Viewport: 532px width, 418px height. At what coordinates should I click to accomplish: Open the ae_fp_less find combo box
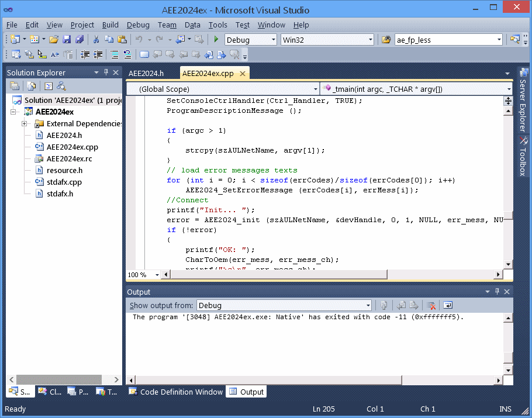(448, 40)
